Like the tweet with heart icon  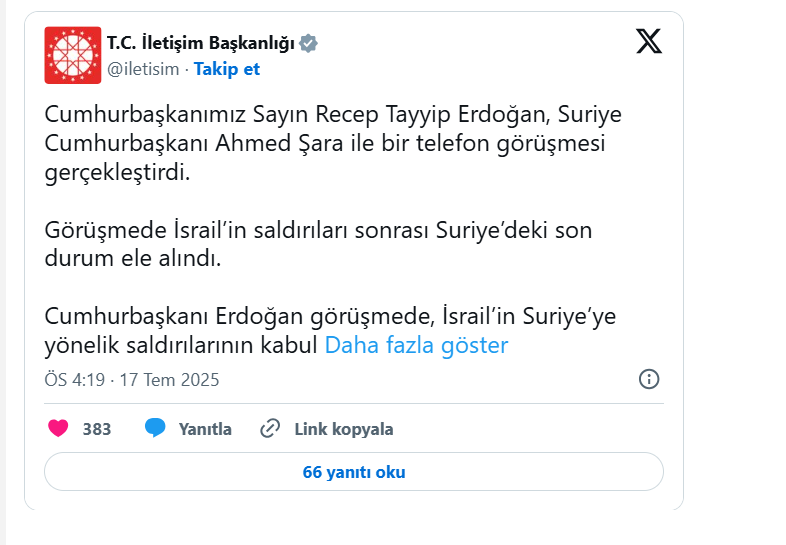(58, 429)
